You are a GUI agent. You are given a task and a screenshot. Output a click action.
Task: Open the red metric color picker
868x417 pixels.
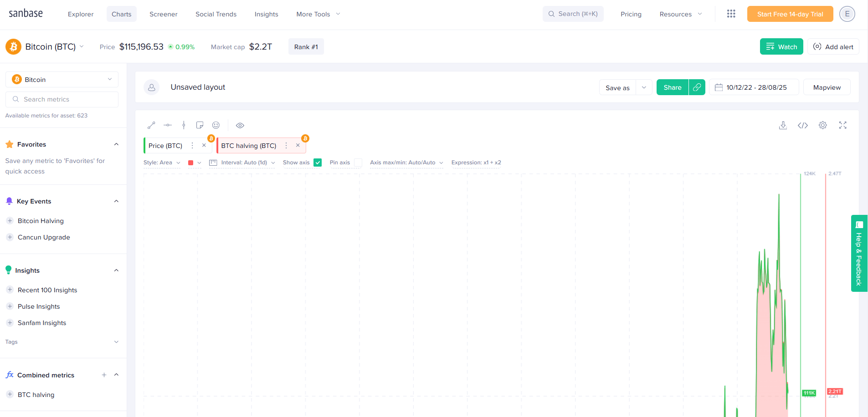[195, 163]
